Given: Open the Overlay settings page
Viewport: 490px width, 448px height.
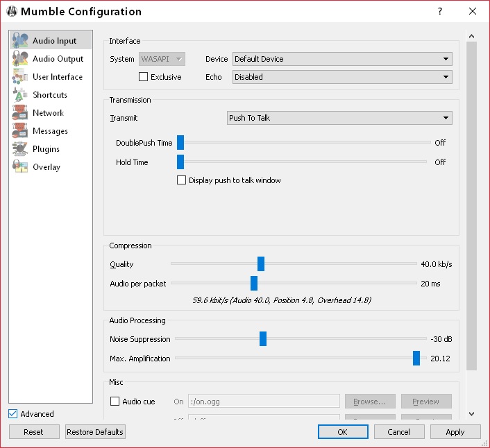Looking at the screenshot, I should [x=51, y=167].
